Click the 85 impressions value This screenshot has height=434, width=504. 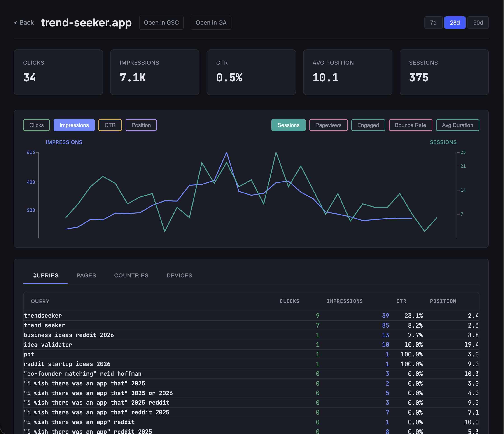click(385, 325)
